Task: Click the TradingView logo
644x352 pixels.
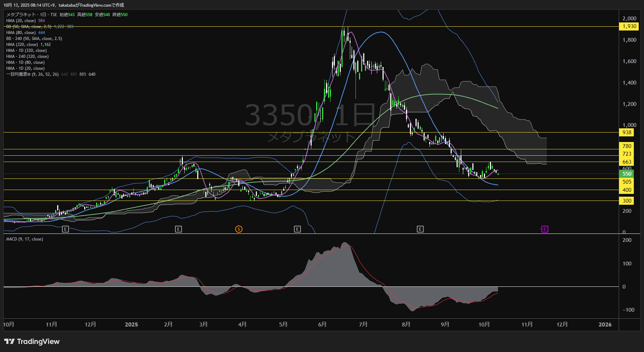Action: click(32, 341)
